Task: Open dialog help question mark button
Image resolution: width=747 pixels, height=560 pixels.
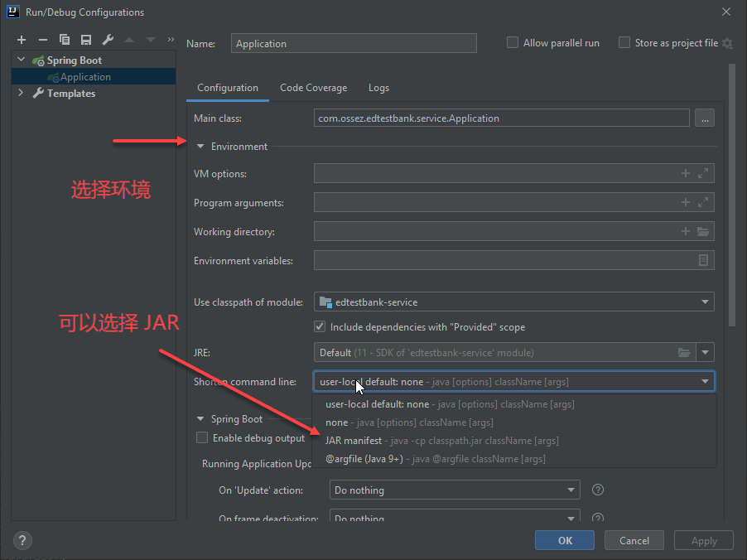Action: coord(22,540)
